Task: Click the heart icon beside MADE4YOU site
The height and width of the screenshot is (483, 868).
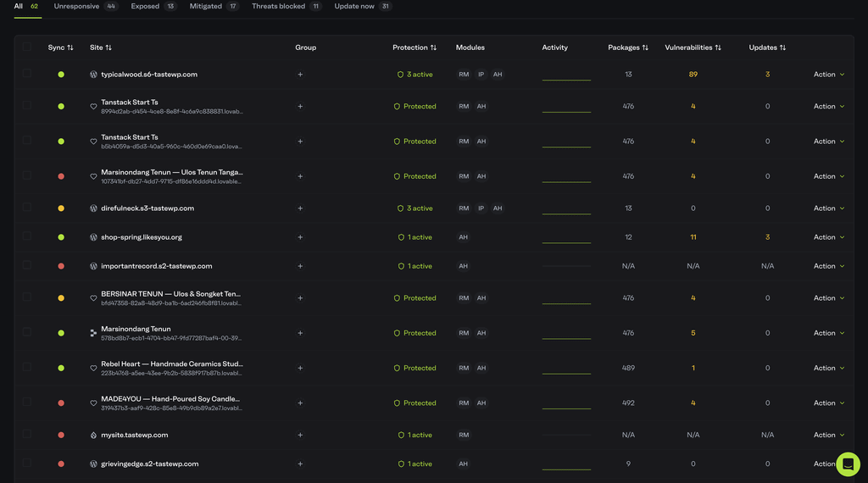Action: click(x=93, y=402)
